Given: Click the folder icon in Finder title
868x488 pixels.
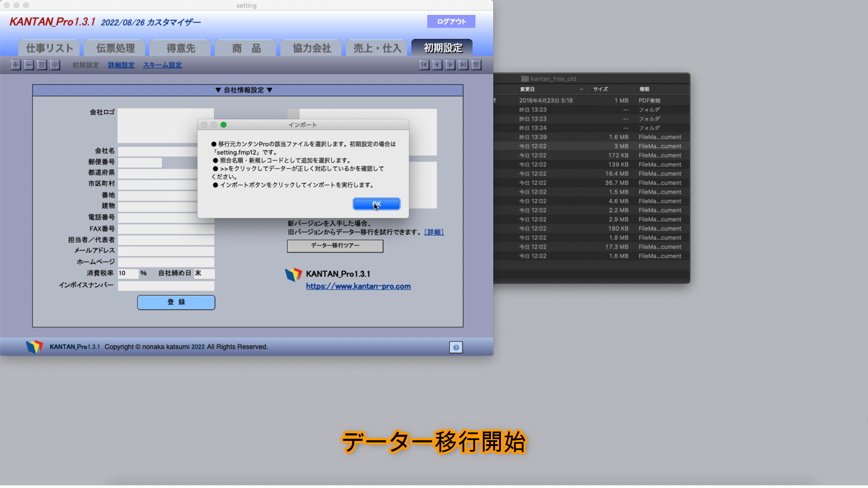Looking at the screenshot, I should click(525, 79).
